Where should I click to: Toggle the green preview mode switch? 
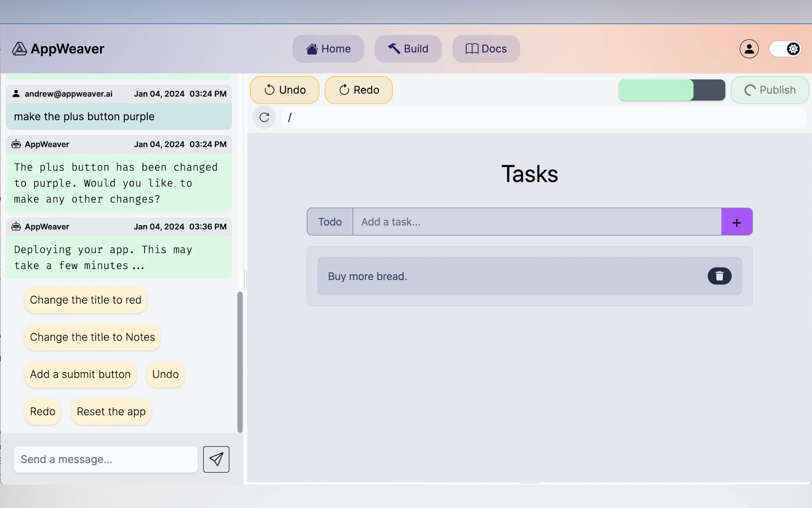(671, 90)
